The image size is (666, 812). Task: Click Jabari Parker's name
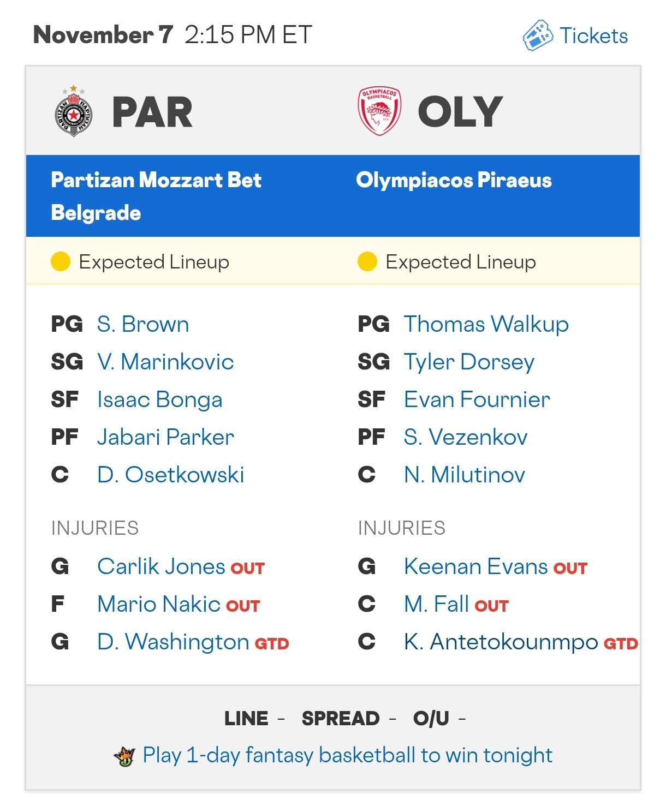coord(165,437)
